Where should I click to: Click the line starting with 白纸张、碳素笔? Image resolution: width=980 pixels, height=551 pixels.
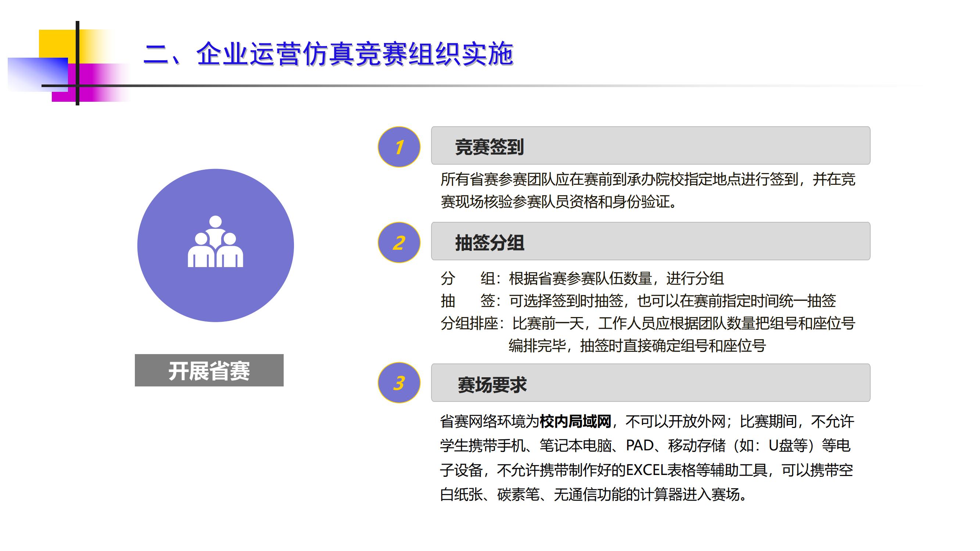coord(594,494)
